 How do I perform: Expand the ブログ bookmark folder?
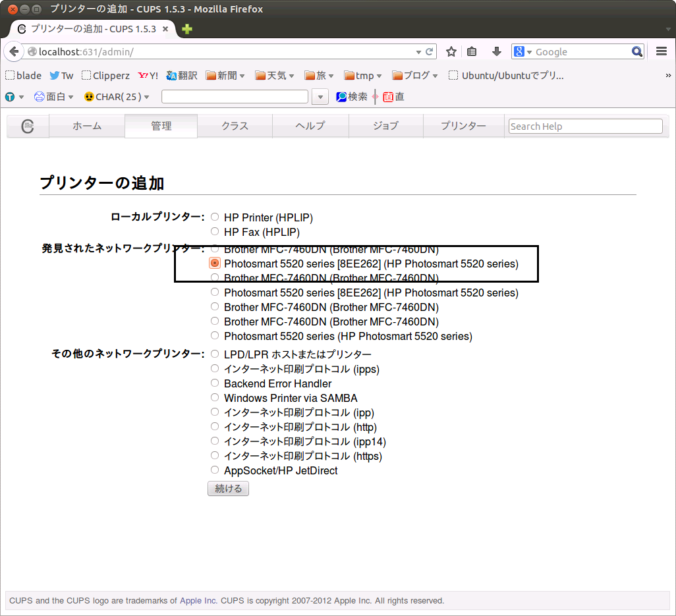(x=414, y=76)
